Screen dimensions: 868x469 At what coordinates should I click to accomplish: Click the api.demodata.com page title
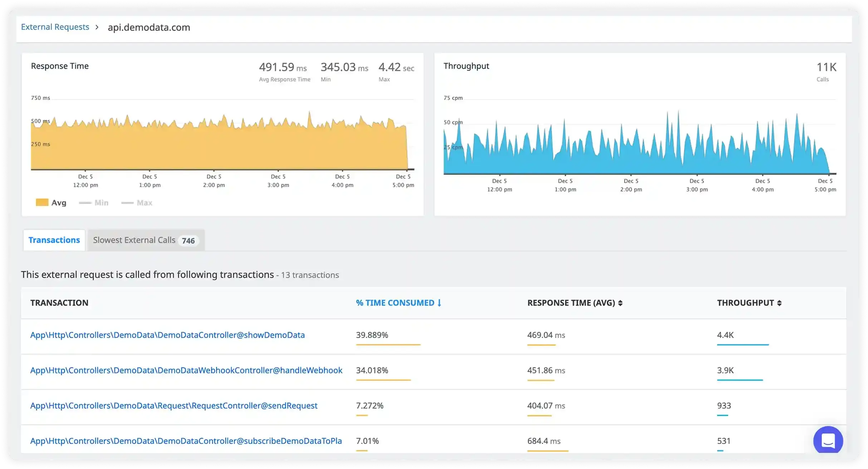click(149, 27)
